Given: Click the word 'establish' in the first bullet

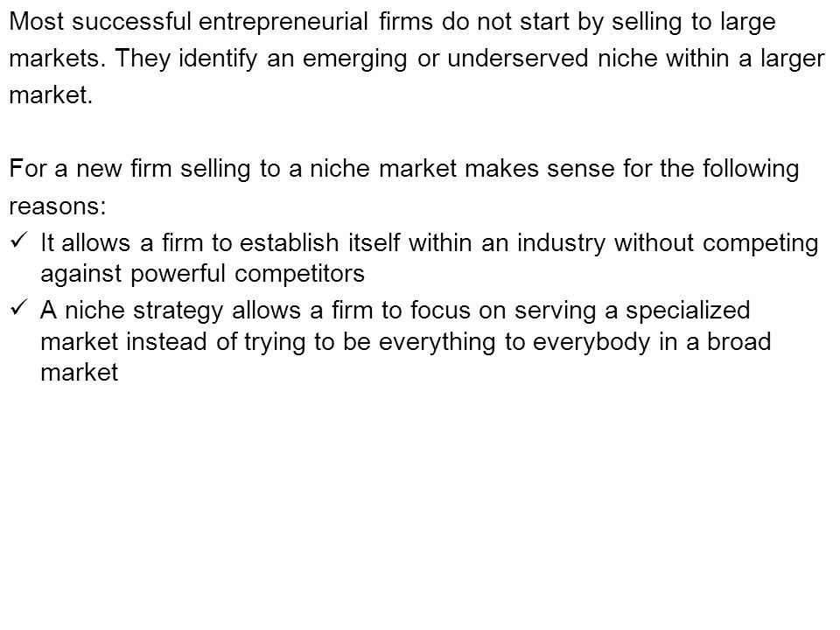Looking at the screenshot, I should tap(290, 242).
